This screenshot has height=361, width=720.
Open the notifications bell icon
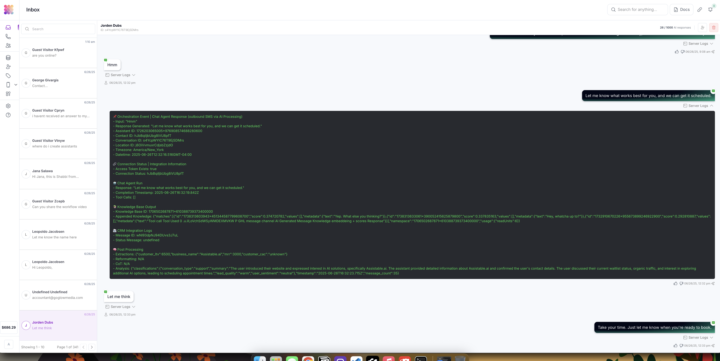coord(710,9)
